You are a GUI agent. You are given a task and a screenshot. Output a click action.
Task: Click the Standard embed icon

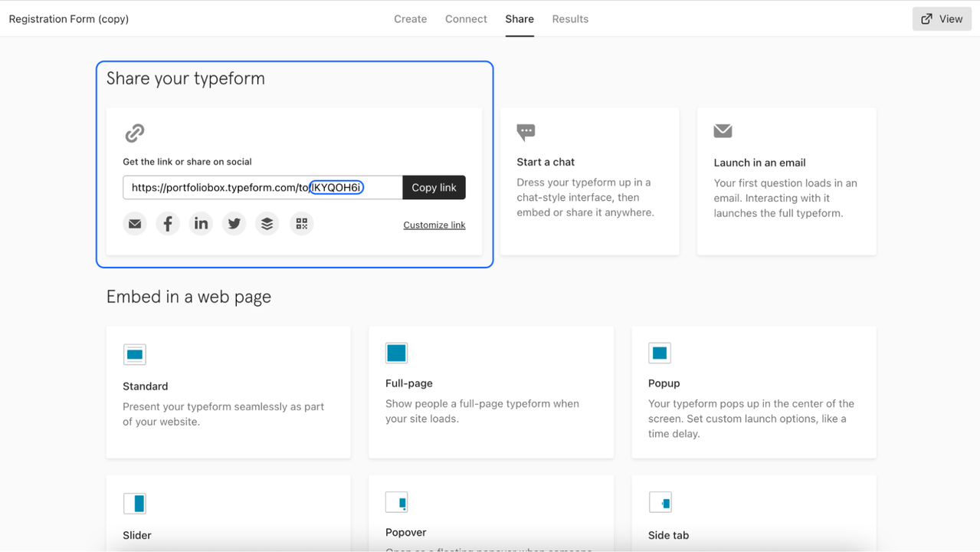pos(135,354)
